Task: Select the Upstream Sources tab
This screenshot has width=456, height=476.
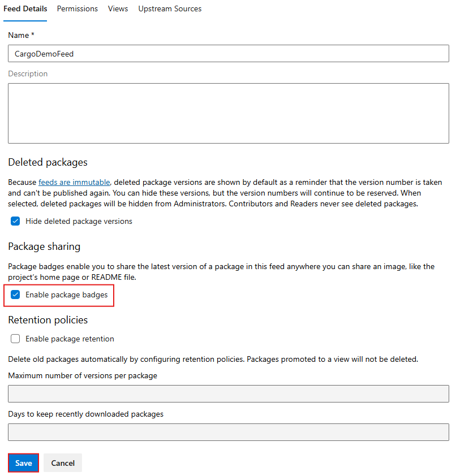Action: click(x=170, y=8)
